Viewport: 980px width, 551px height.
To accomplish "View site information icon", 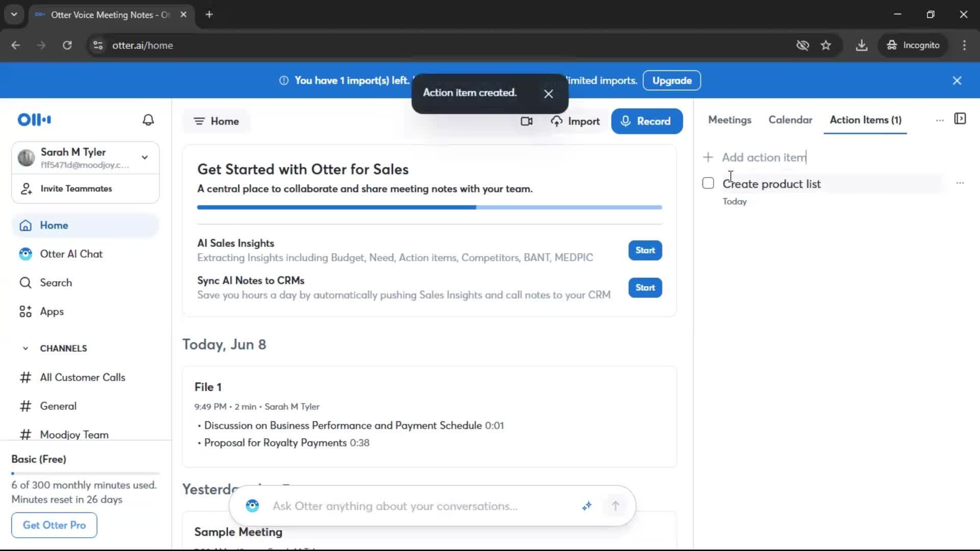I will pos(98,45).
